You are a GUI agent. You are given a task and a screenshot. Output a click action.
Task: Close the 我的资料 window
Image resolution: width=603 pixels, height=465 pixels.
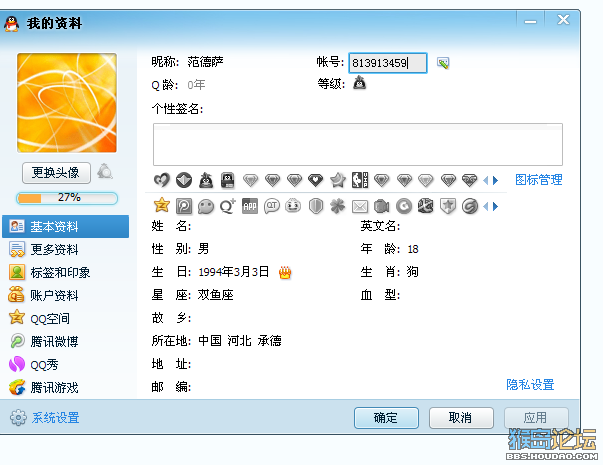click(x=563, y=20)
